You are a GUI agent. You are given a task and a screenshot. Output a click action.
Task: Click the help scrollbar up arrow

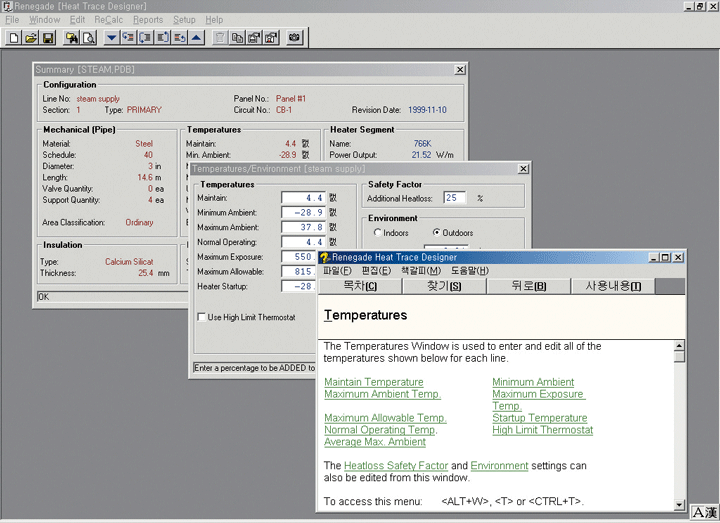(x=680, y=346)
